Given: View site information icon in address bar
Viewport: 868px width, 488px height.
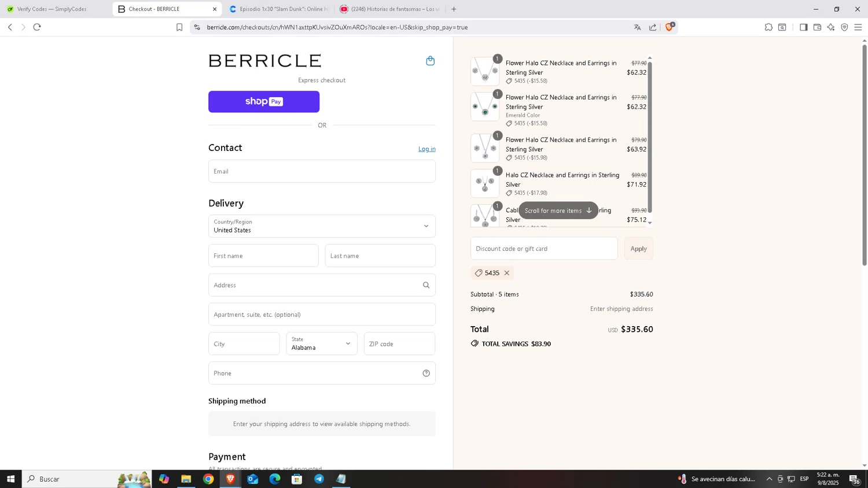Looking at the screenshot, I should (197, 27).
